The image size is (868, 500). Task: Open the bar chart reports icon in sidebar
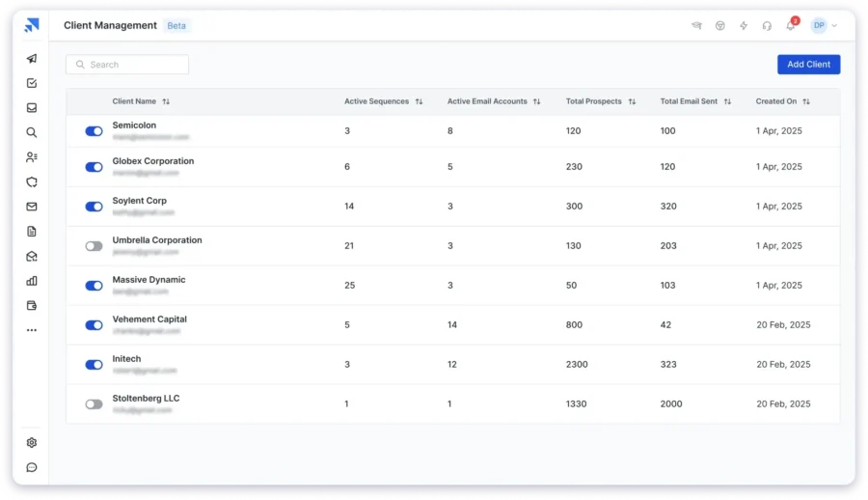tap(32, 281)
